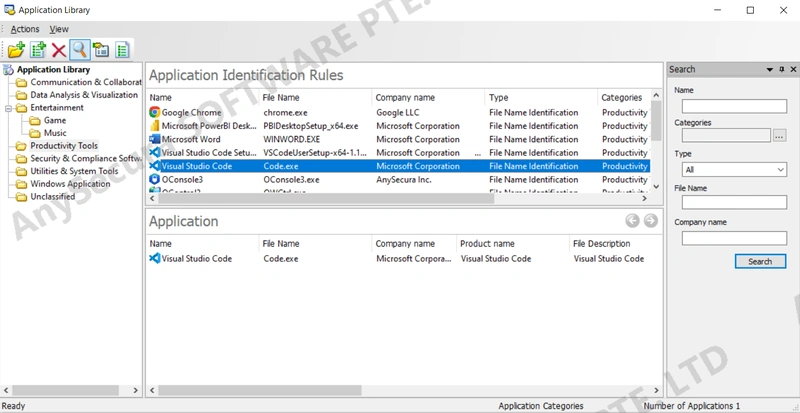This screenshot has height=413, width=800.
Task: Click the Company name search input field
Action: (x=734, y=238)
